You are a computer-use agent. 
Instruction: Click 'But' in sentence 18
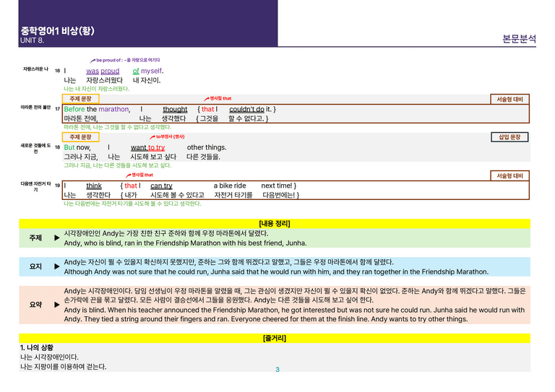coord(69,147)
